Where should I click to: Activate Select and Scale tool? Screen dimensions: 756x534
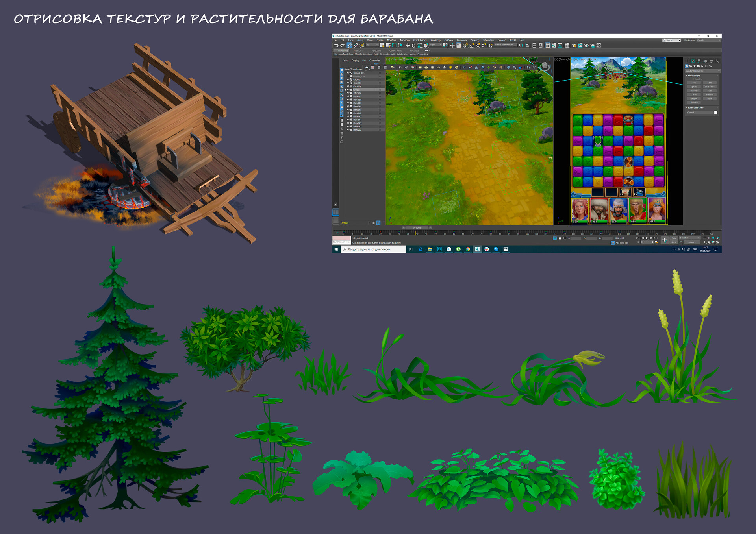pyautogui.click(x=420, y=45)
